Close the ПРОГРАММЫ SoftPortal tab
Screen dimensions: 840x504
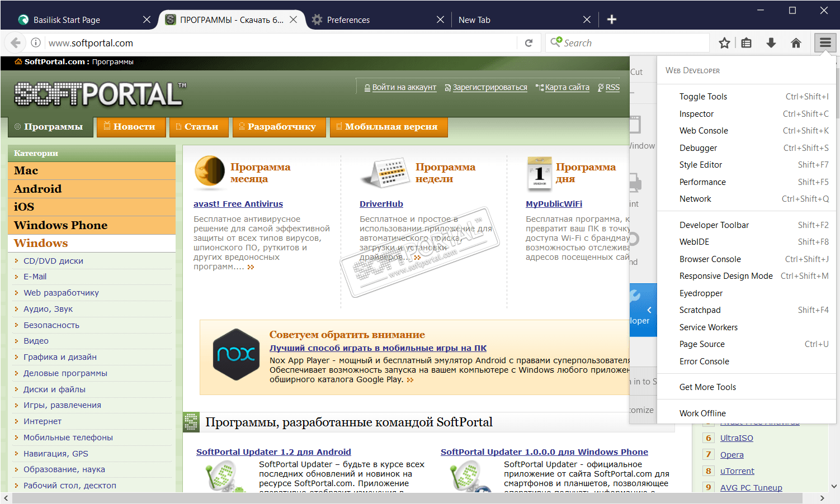[294, 20]
